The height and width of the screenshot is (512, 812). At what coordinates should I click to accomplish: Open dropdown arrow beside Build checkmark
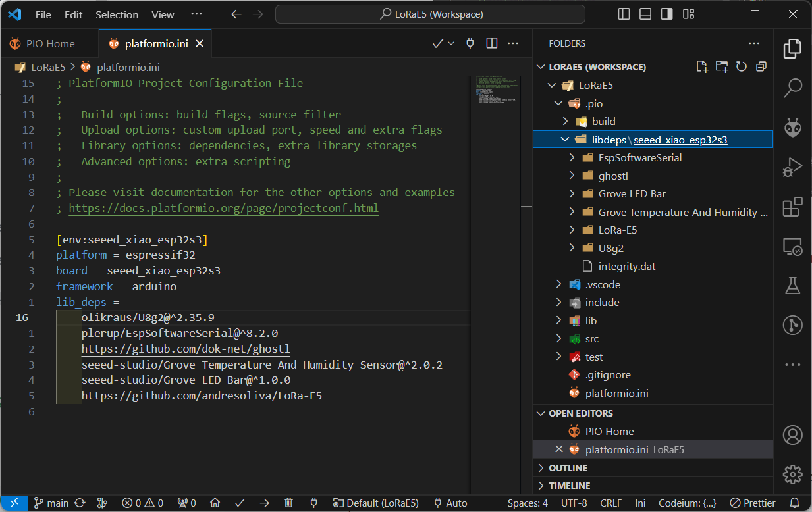click(x=451, y=43)
